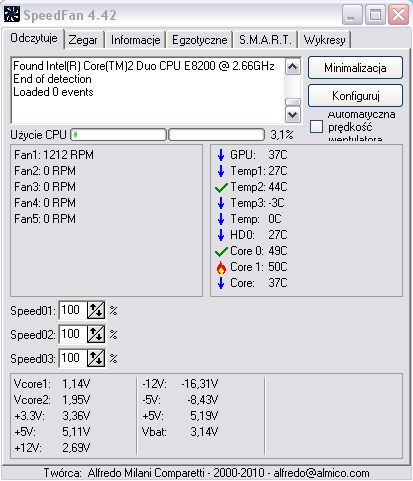
Task: Click the green checkmark beside Temp2 44C
Action: pos(221,188)
